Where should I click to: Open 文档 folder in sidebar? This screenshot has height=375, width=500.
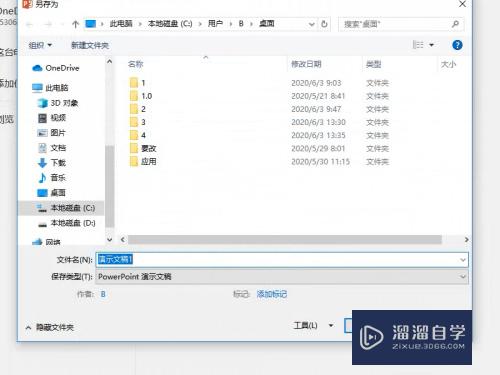coord(52,148)
